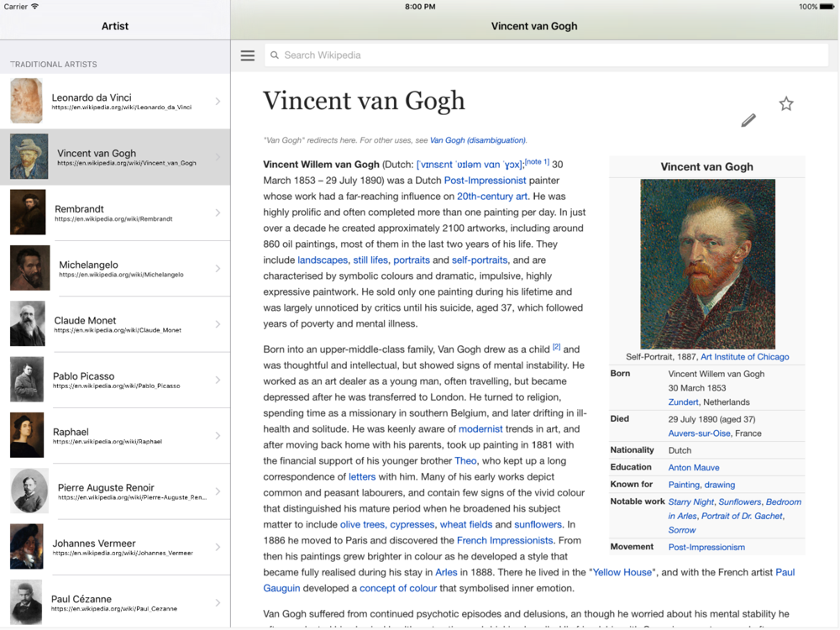840x630 pixels.
Task: Click the search magnifier icon
Action: [x=275, y=55]
